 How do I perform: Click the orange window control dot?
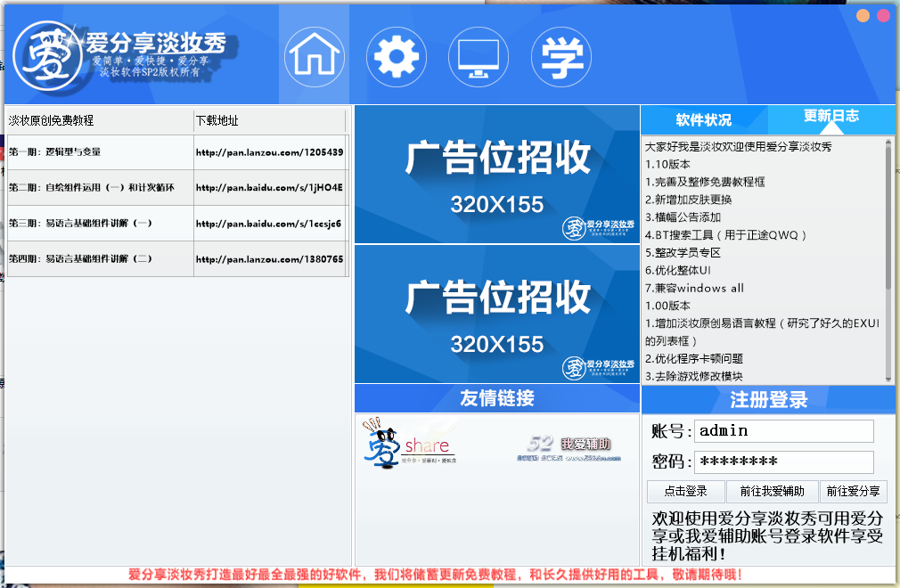click(x=863, y=15)
